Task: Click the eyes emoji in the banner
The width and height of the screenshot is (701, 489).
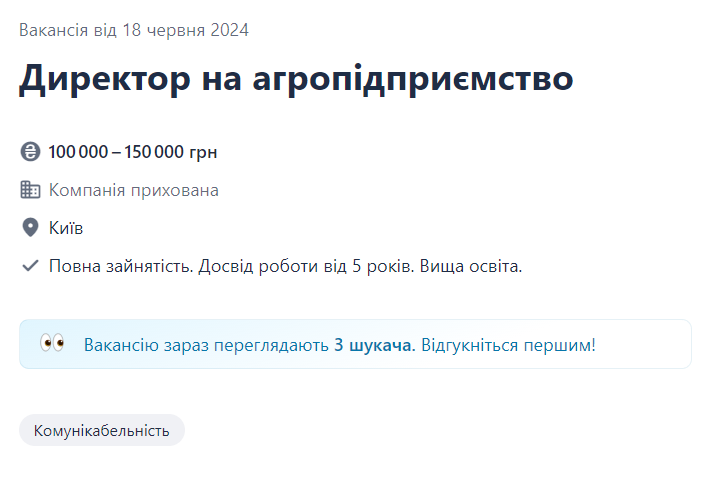Action: point(52,344)
